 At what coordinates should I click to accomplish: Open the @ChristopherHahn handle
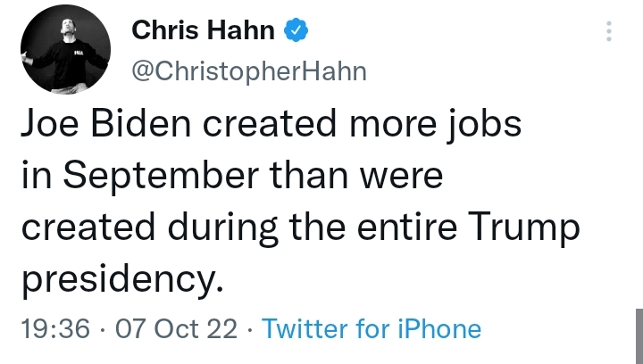(249, 71)
